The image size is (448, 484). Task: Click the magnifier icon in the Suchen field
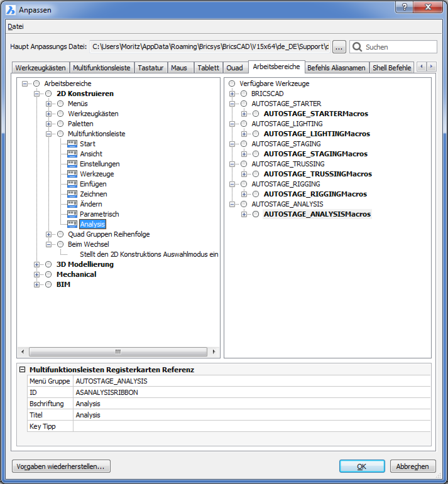click(358, 47)
